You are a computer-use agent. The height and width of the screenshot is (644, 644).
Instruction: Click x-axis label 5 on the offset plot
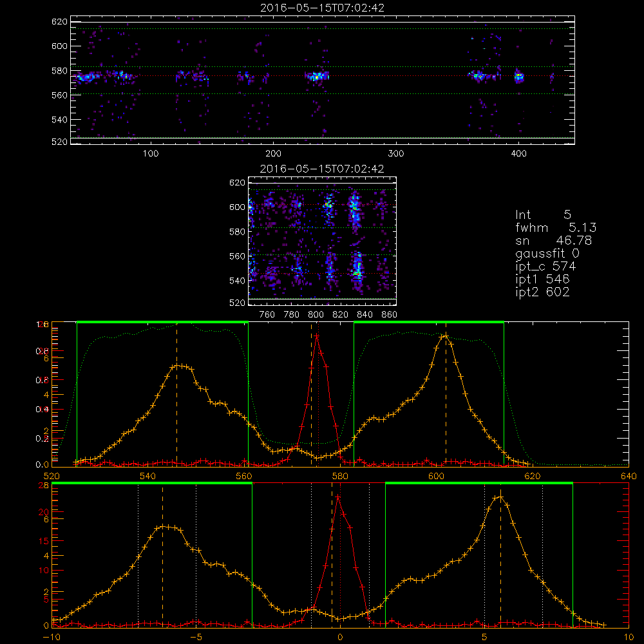[485, 638]
